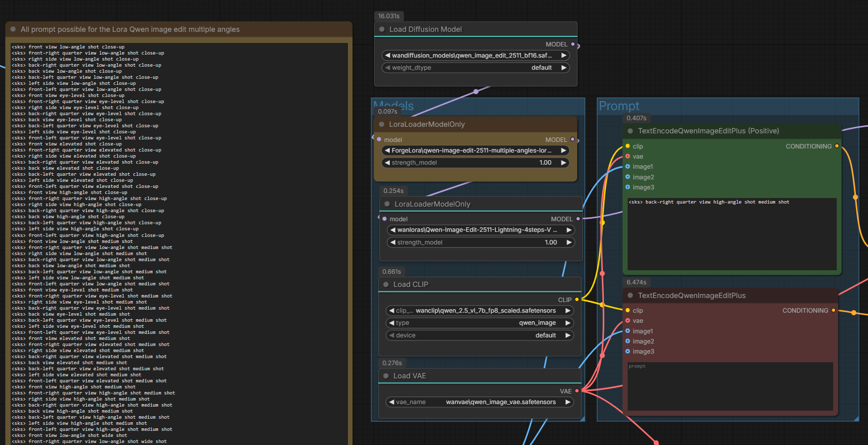Collapse the Load VAE node via title dot

point(386,376)
